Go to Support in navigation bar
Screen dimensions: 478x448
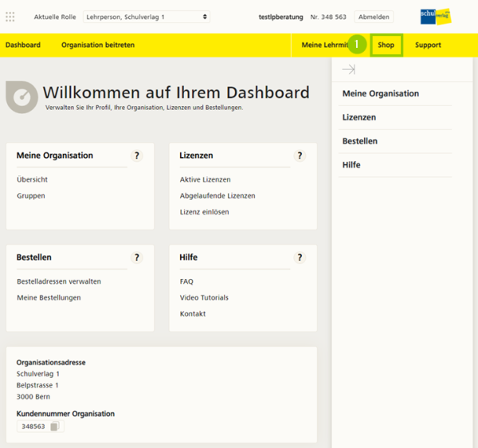pyautogui.click(x=428, y=45)
